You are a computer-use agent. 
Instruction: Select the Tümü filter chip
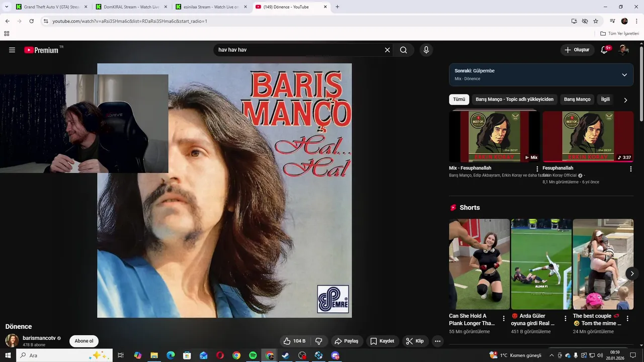click(459, 100)
